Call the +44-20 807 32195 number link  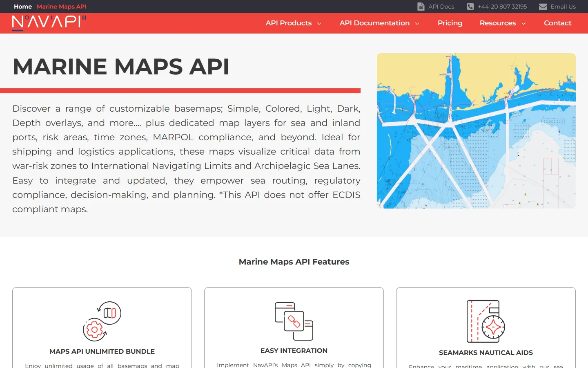502,7
